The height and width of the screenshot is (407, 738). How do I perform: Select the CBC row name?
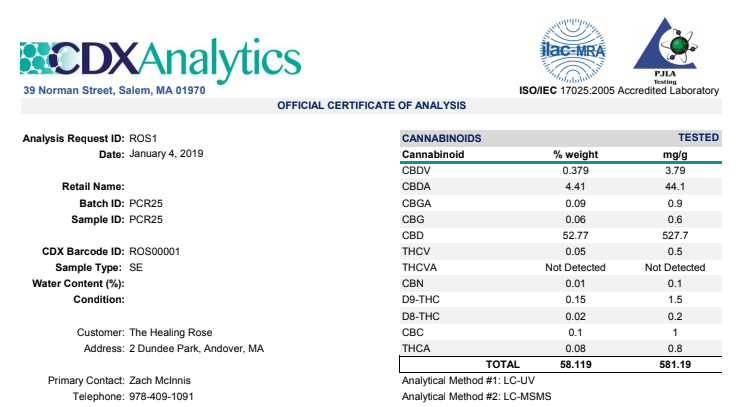pos(412,332)
